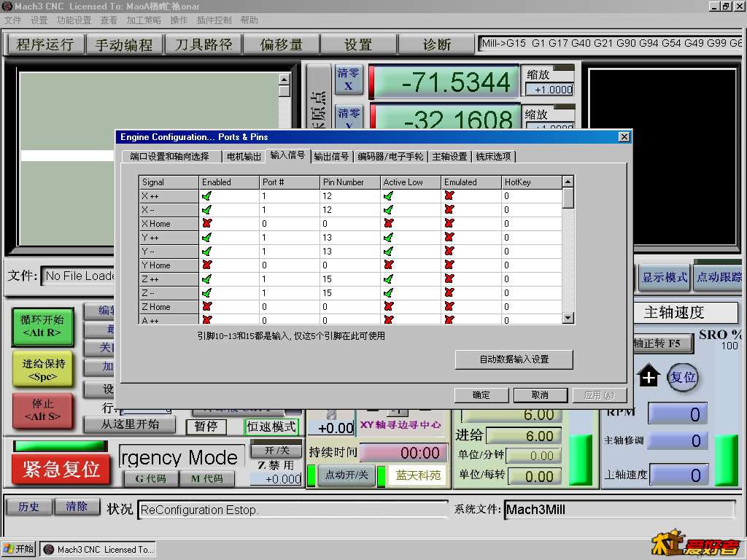Click 显示模式 button
This screenshot has height=560, width=747.
(664, 277)
